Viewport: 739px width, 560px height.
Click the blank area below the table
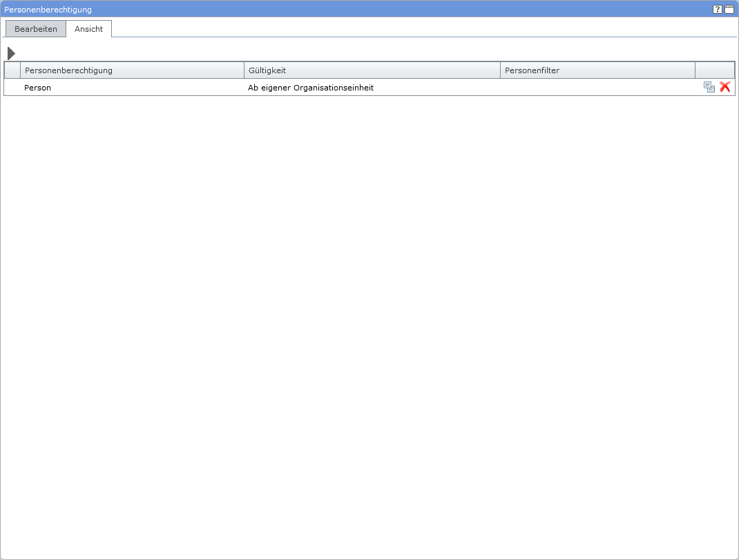click(x=369, y=311)
